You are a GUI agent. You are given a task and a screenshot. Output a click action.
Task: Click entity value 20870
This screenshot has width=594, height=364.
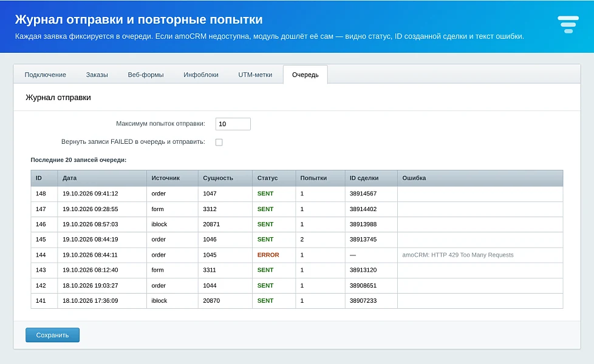pos(211,301)
